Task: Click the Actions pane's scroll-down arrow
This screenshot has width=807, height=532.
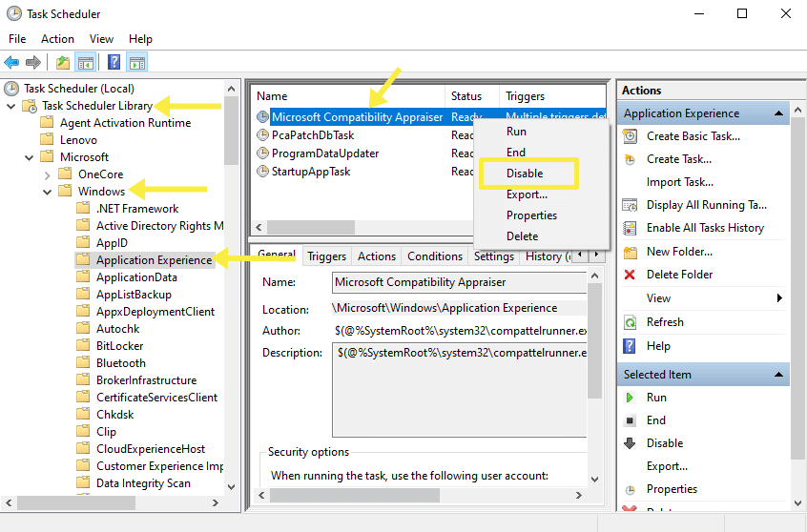Action: (797, 503)
